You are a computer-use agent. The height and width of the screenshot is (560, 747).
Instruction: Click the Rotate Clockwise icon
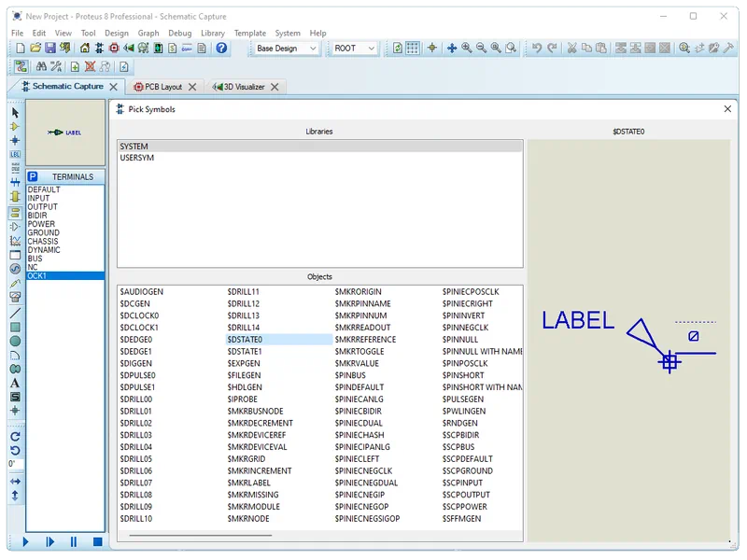click(15, 437)
